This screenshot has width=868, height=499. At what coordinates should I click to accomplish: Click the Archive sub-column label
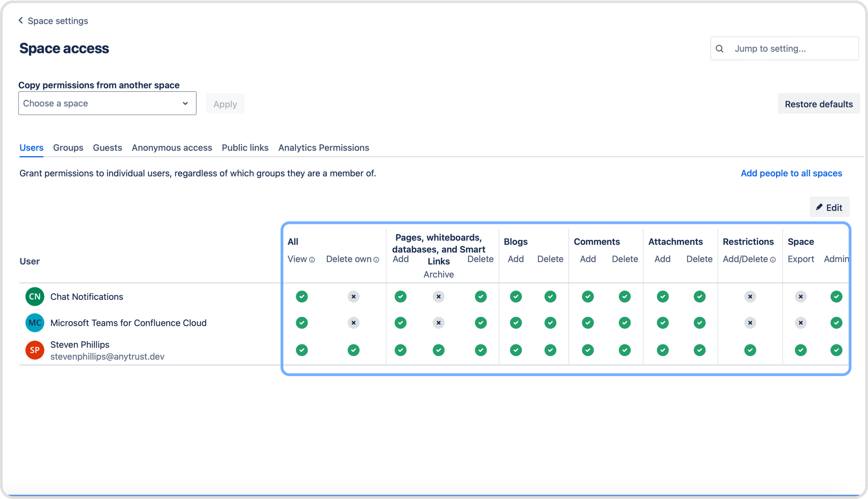tap(439, 275)
